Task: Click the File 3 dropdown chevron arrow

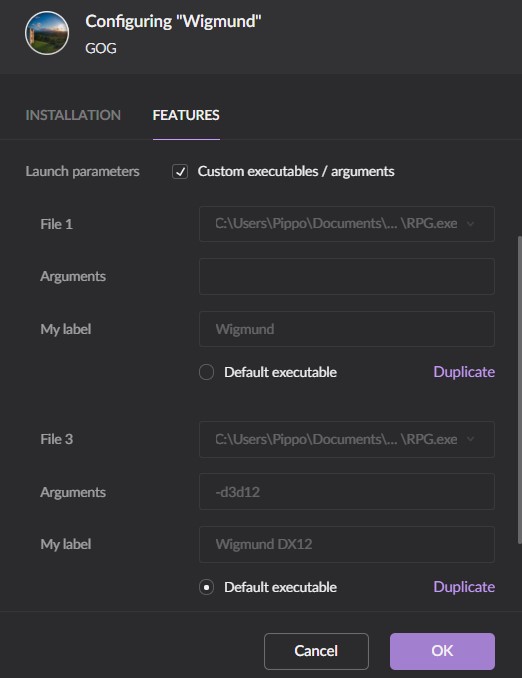Action: 471,439
